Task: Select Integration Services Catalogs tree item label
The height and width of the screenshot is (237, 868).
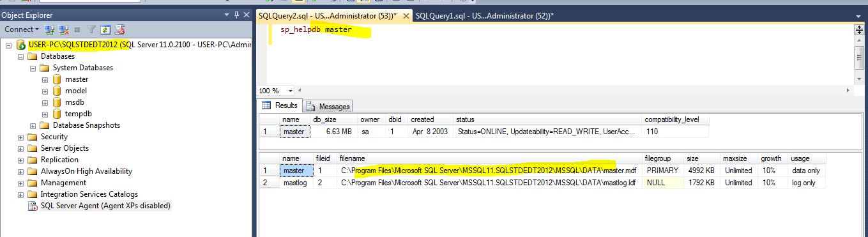Action: point(89,194)
